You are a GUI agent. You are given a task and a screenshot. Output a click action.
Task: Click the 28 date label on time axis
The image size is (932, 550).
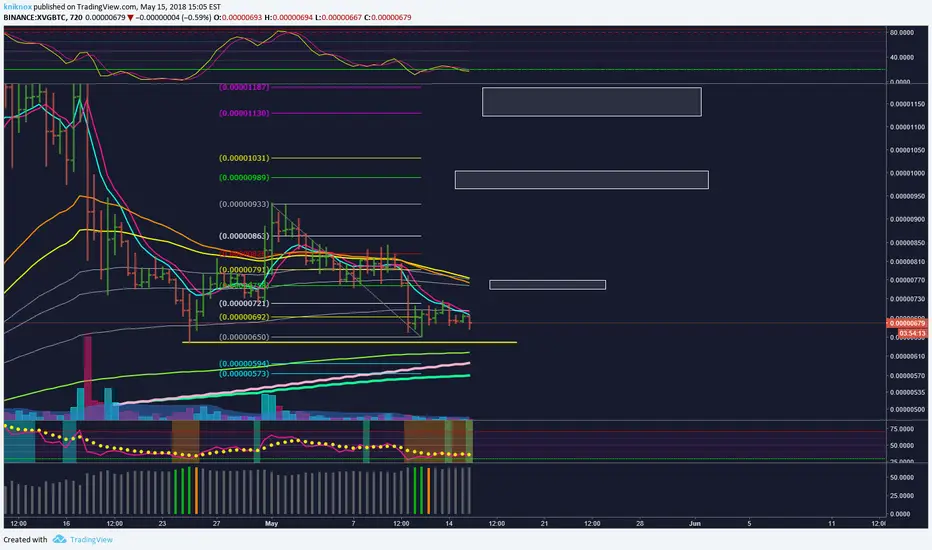coord(640,523)
